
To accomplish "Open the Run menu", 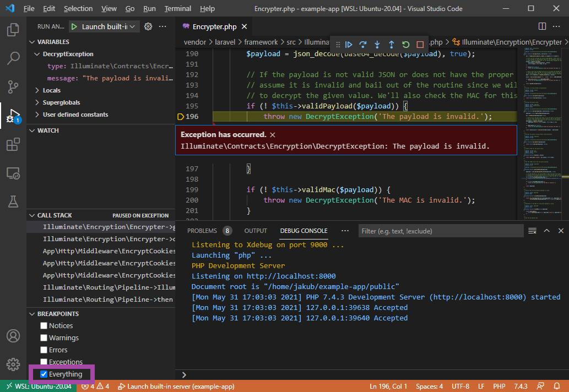I will coord(149,8).
